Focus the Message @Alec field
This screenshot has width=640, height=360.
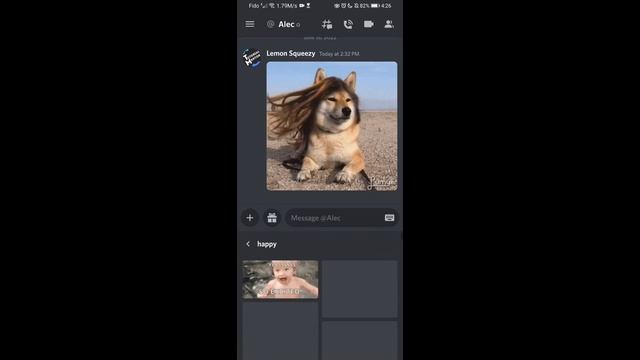click(341, 218)
